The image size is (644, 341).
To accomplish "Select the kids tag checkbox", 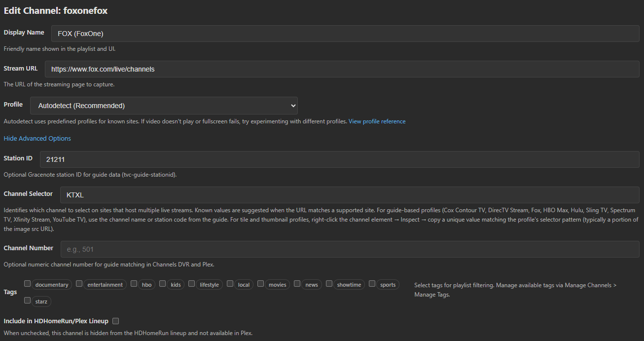I will pos(163,284).
